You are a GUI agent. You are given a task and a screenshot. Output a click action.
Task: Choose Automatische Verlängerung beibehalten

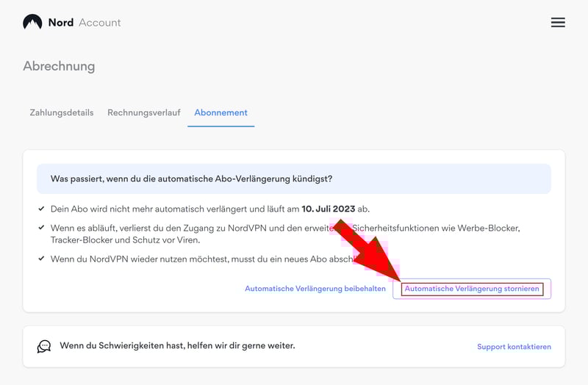point(315,289)
